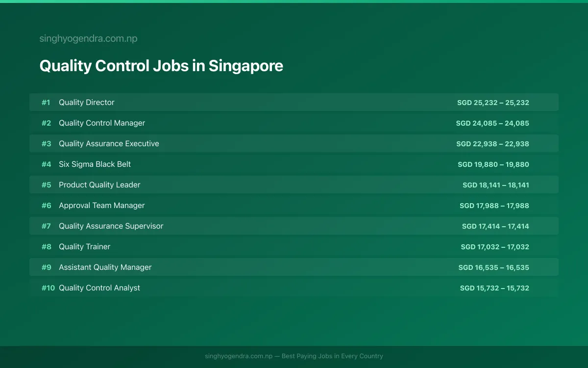Click the #2 rank number
Viewport: 588px width, 368px height.
point(46,123)
